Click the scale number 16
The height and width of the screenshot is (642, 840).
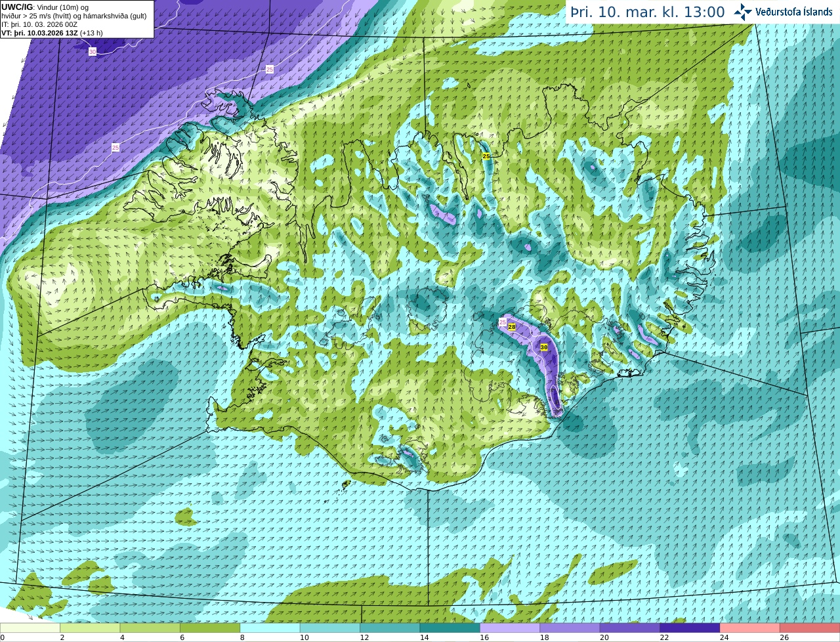coord(484,637)
